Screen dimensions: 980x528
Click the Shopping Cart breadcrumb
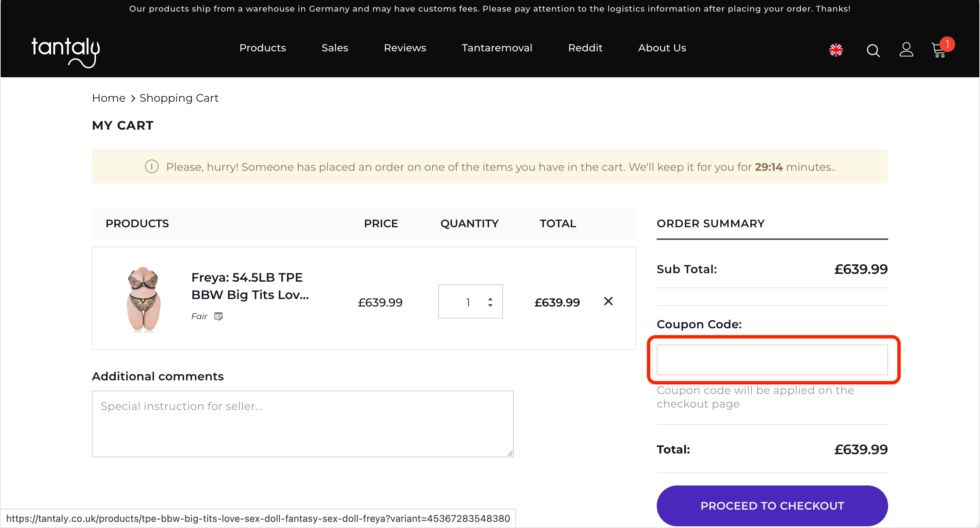179,98
